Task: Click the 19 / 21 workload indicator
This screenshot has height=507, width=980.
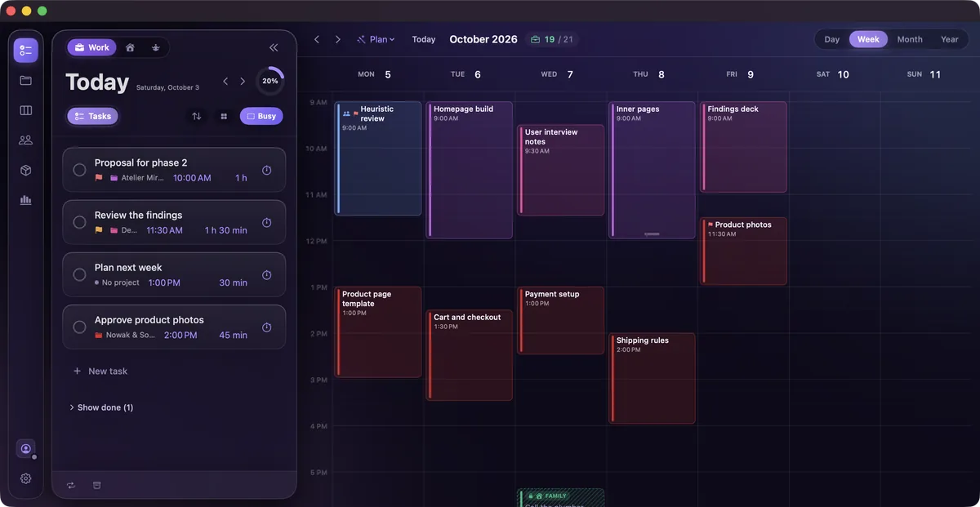Action: (552, 39)
